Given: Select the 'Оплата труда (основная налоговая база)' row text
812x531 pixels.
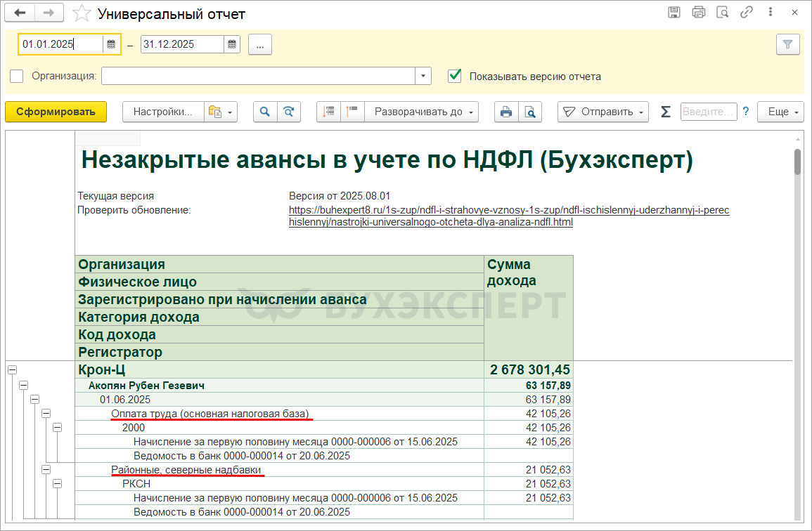Looking at the screenshot, I should pos(210,414).
